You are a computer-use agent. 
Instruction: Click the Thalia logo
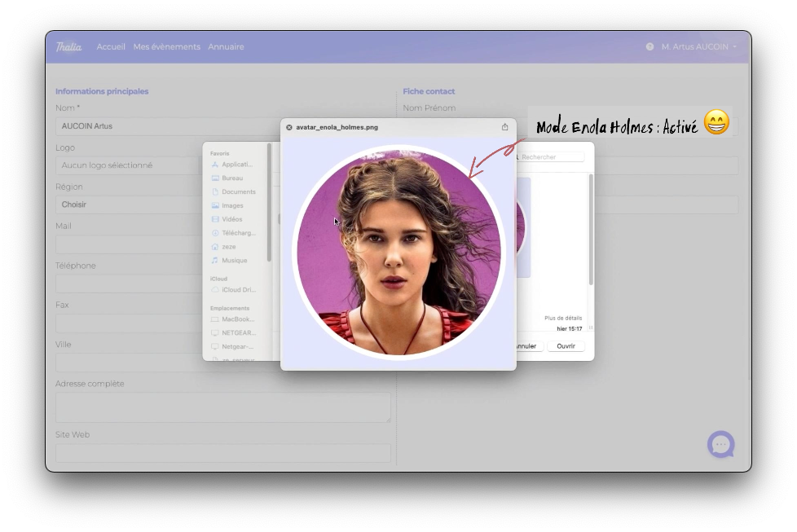pyautogui.click(x=68, y=47)
